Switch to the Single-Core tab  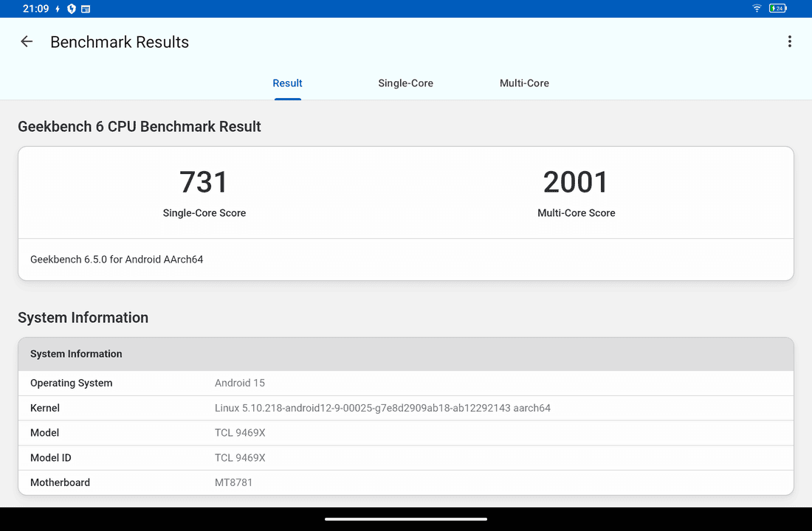point(405,83)
